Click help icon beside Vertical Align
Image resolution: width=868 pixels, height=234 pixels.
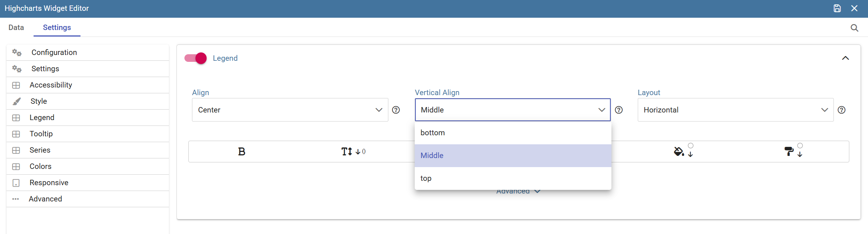(619, 110)
